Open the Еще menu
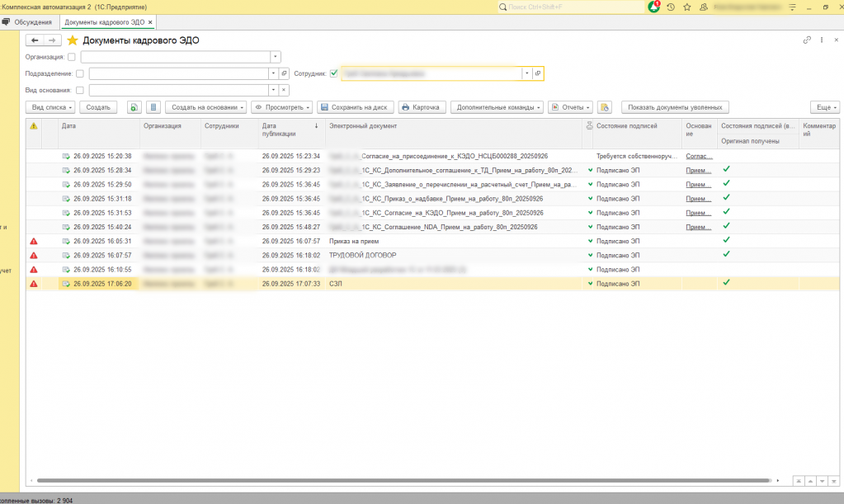Viewport: 844px width, 504px height. coord(825,107)
